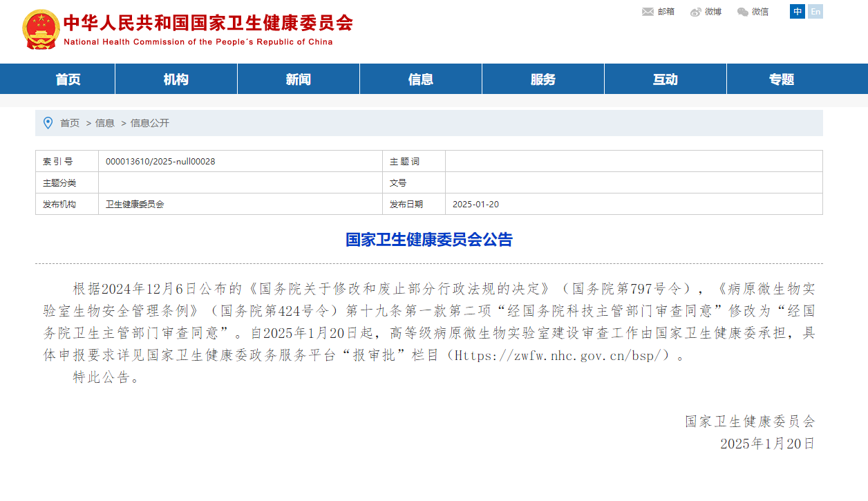The width and height of the screenshot is (868, 501).
Task: Open the 邮箱 envelope icon
Action: coord(648,12)
